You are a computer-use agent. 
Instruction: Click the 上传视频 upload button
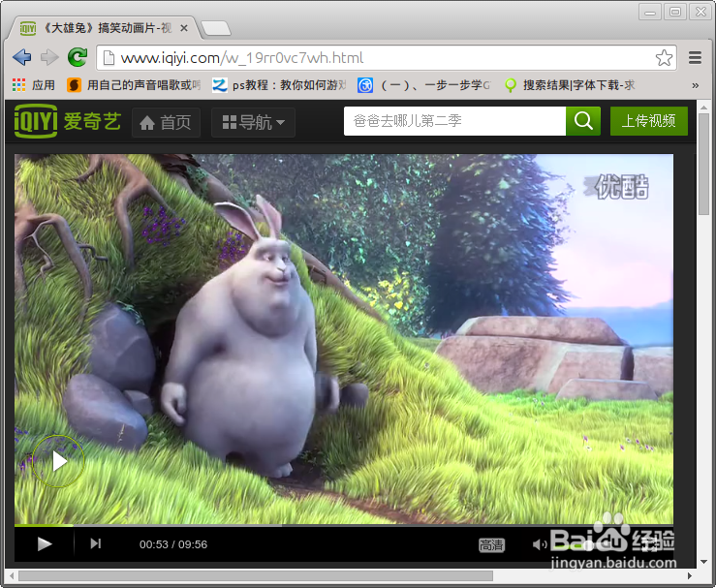pyautogui.click(x=649, y=121)
